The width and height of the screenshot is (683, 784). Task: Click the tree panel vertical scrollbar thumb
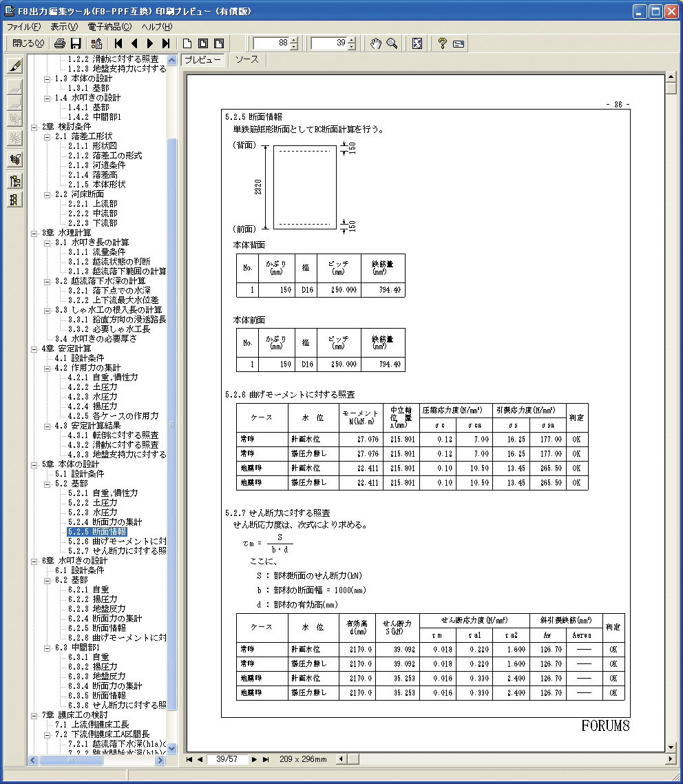[172, 424]
